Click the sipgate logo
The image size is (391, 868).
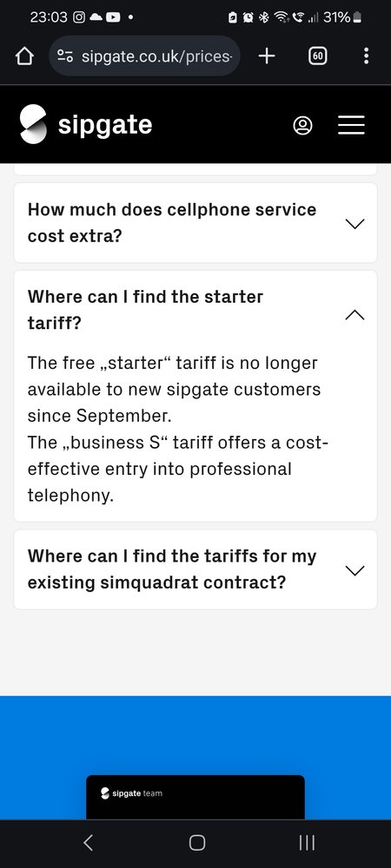[86, 124]
